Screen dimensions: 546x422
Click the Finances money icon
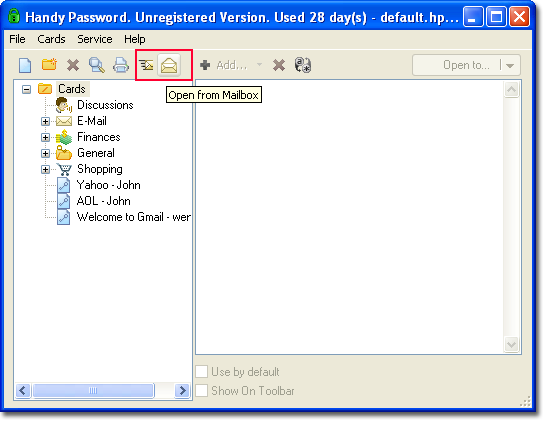64,137
